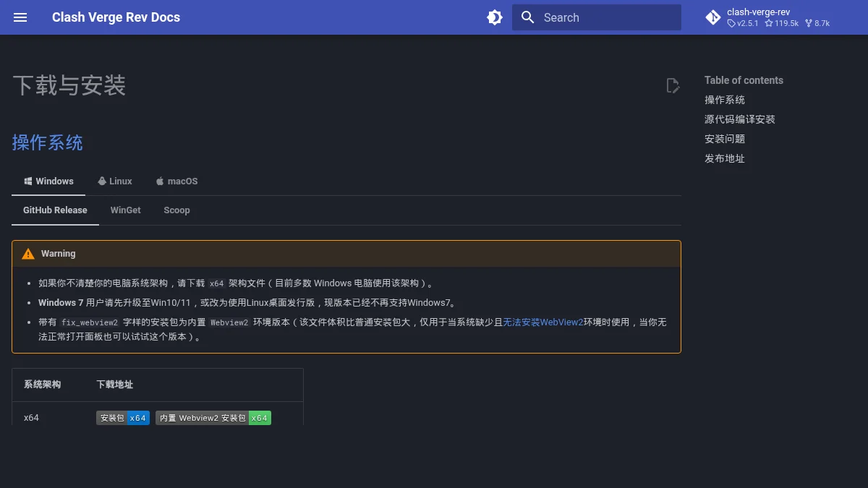Click the 内置 Webview2 安装包 x64 badge
The width and height of the screenshot is (868, 488).
coord(213,418)
